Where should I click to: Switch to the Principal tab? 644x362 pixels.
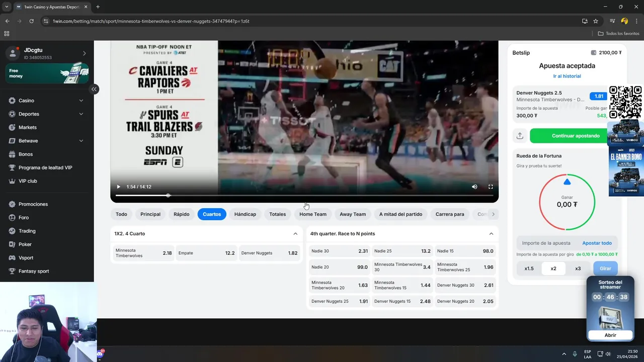coord(150,214)
